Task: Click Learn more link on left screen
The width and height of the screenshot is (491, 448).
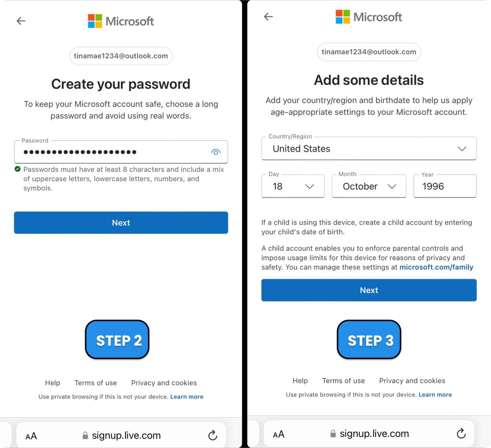Action: coord(187,397)
